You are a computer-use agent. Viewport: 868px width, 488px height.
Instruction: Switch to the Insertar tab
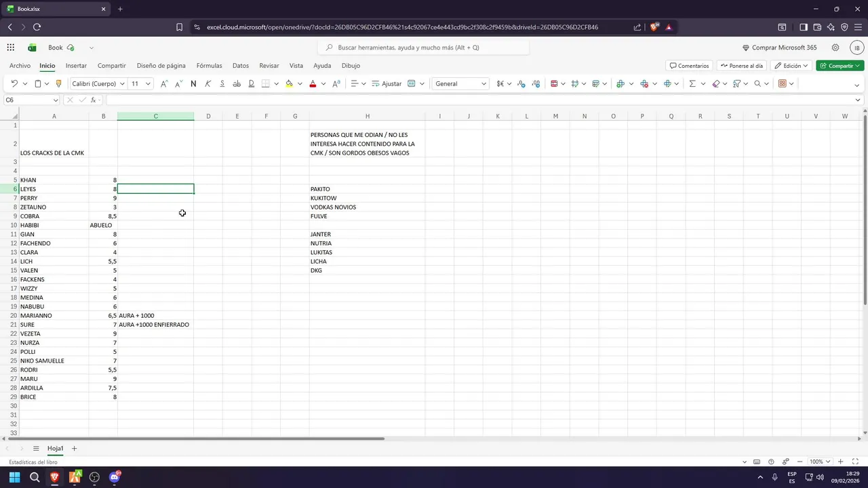[76, 66]
